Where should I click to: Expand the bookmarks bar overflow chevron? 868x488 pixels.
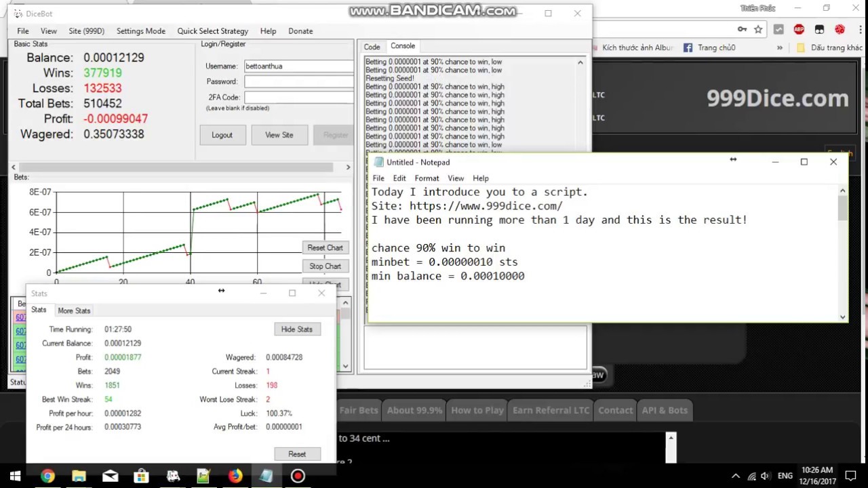(780, 47)
